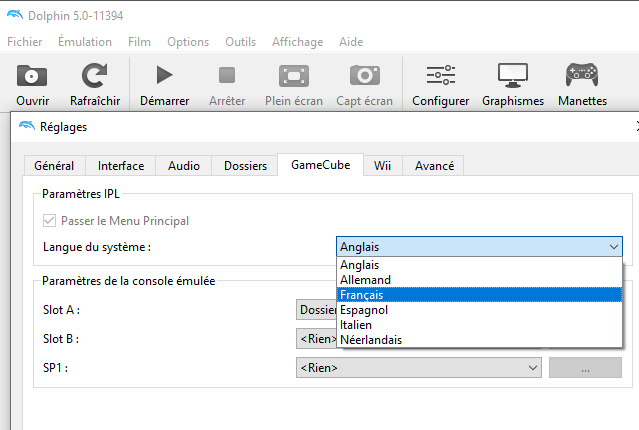This screenshot has height=430, width=639.
Task: Choose Français in the language list
Action: pos(479,295)
